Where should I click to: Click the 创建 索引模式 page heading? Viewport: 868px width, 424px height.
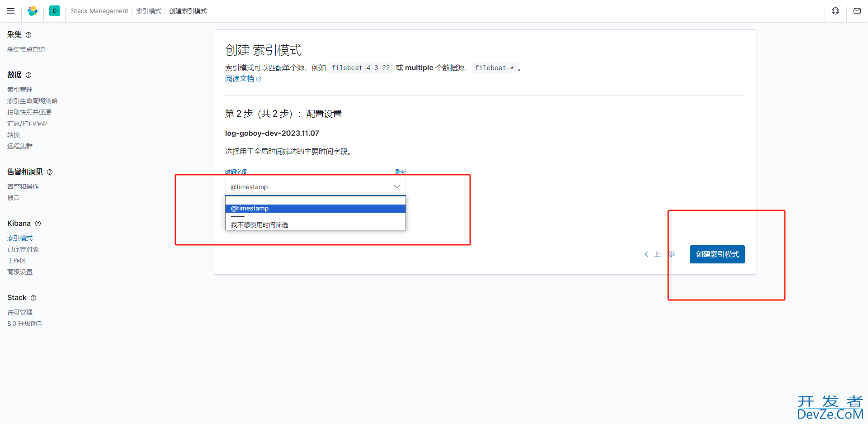pyautogui.click(x=263, y=50)
